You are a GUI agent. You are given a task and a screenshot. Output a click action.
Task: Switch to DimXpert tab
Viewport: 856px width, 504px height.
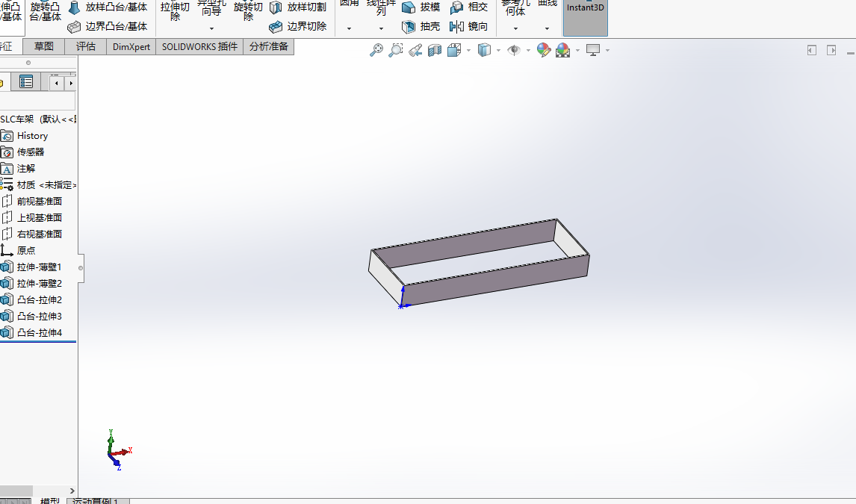[x=131, y=47]
